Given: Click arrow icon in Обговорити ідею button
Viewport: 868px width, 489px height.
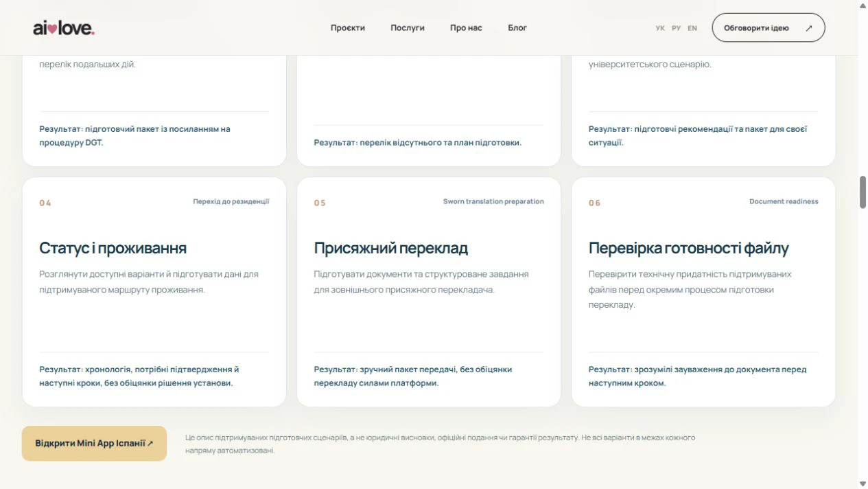Looking at the screenshot, I should pyautogui.click(x=809, y=28).
